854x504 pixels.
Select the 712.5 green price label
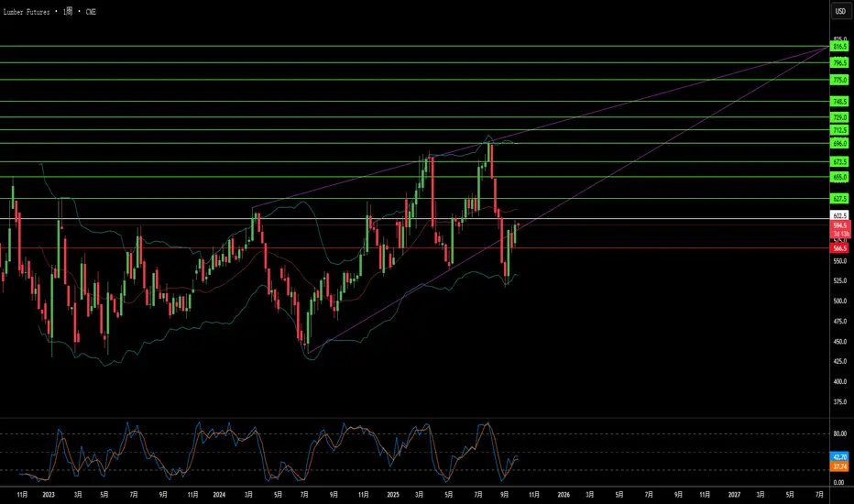[840, 130]
